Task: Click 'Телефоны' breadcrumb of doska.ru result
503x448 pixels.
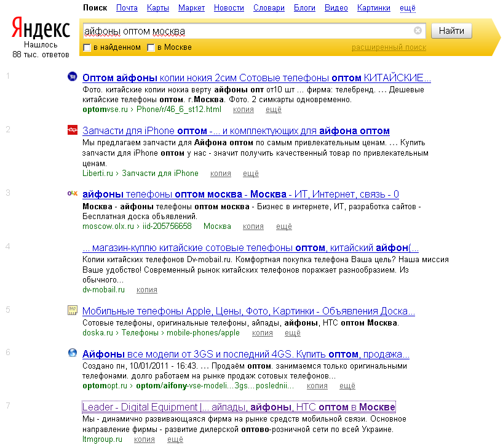Action: click(x=140, y=333)
